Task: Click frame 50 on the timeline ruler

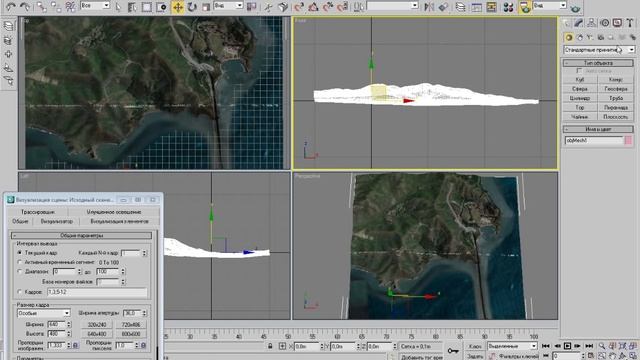Action: coord(288,336)
